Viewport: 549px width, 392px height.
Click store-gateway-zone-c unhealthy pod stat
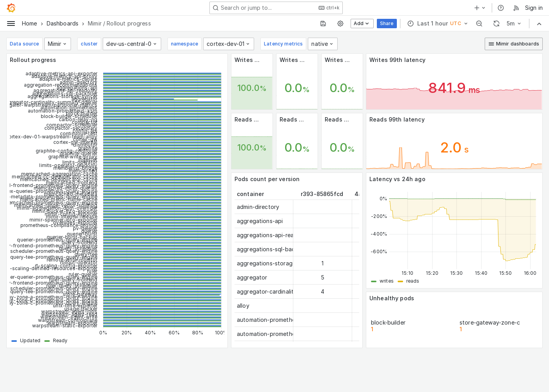pos(490,325)
